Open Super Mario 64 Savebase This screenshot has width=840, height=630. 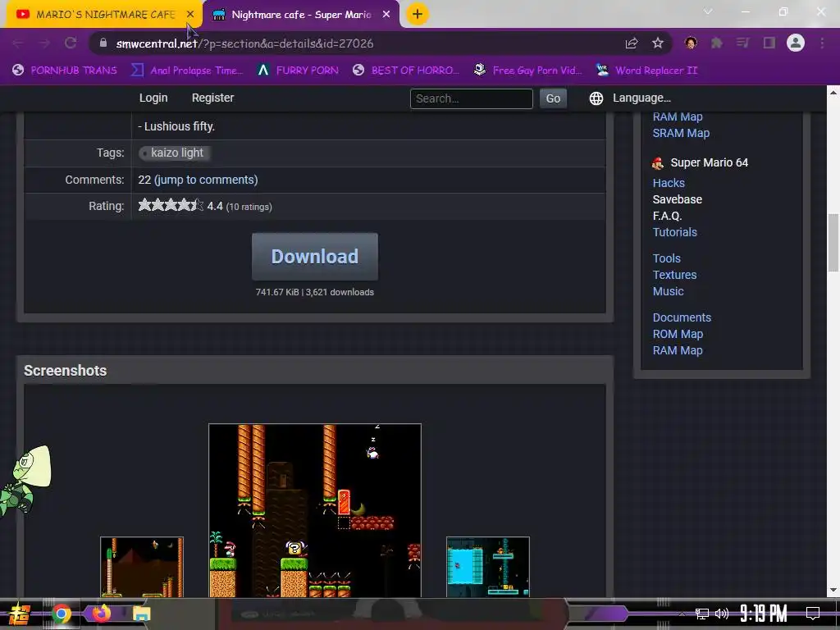[677, 200]
